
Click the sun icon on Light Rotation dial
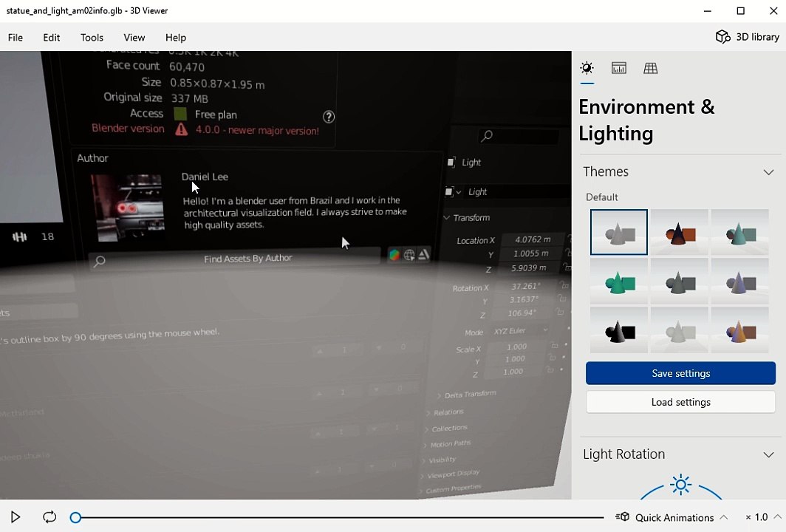(681, 485)
